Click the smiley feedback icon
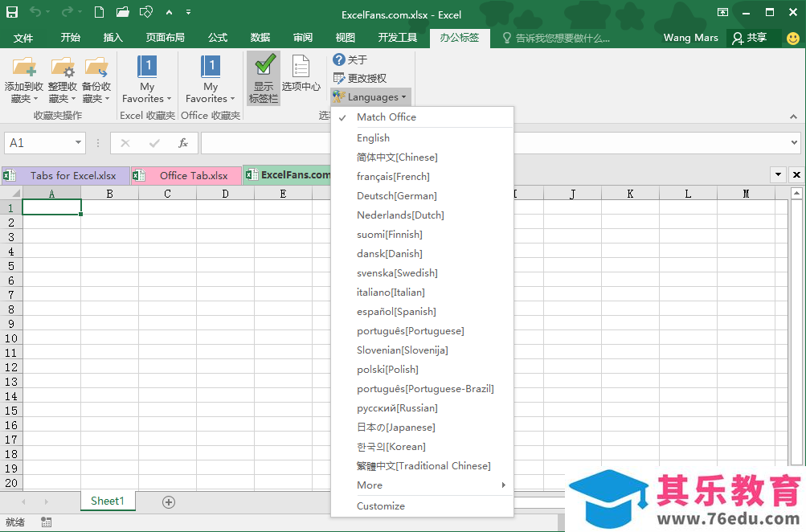This screenshot has width=806, height=532. tap(793, 38)
